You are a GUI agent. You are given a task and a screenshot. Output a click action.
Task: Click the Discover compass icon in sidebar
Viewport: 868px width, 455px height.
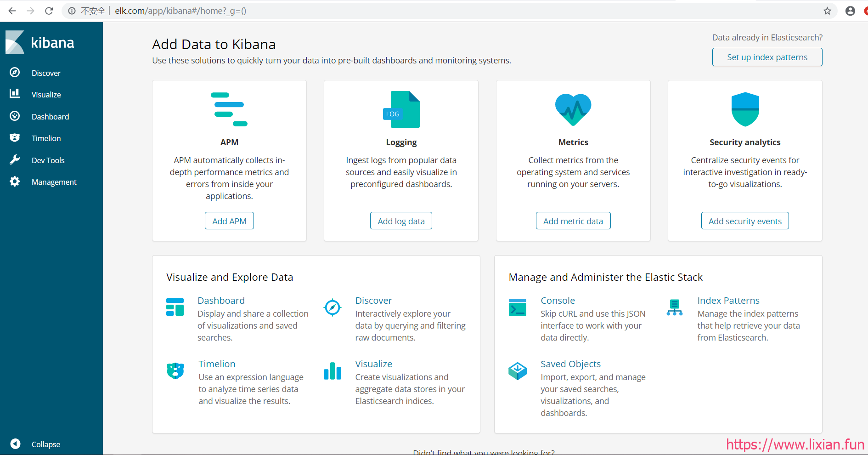coord(15,72)
